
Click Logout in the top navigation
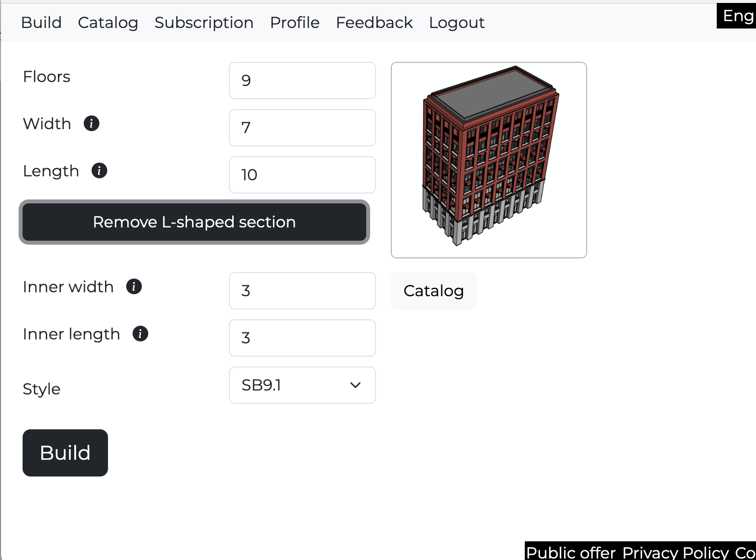(457, 23)
